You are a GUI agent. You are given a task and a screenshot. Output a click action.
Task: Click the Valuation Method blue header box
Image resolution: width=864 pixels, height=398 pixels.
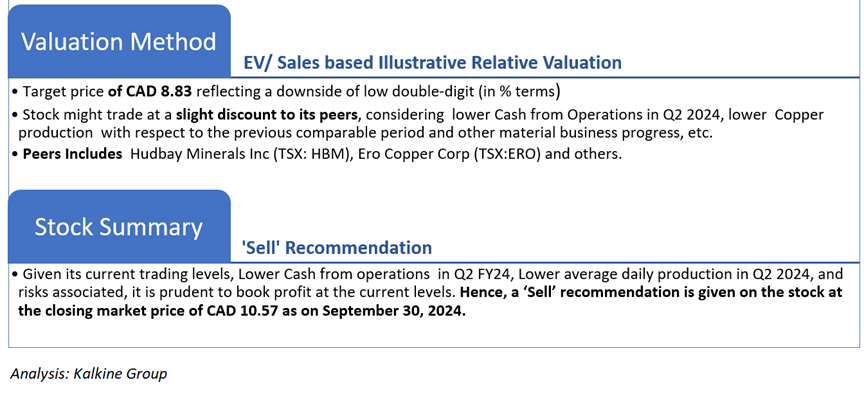tap(119, 41)
